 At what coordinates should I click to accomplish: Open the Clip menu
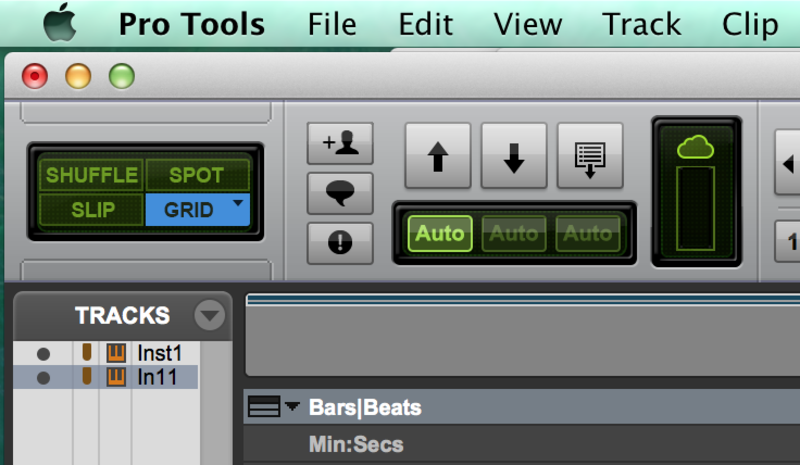pyautogui.click(x=750, y=25)
